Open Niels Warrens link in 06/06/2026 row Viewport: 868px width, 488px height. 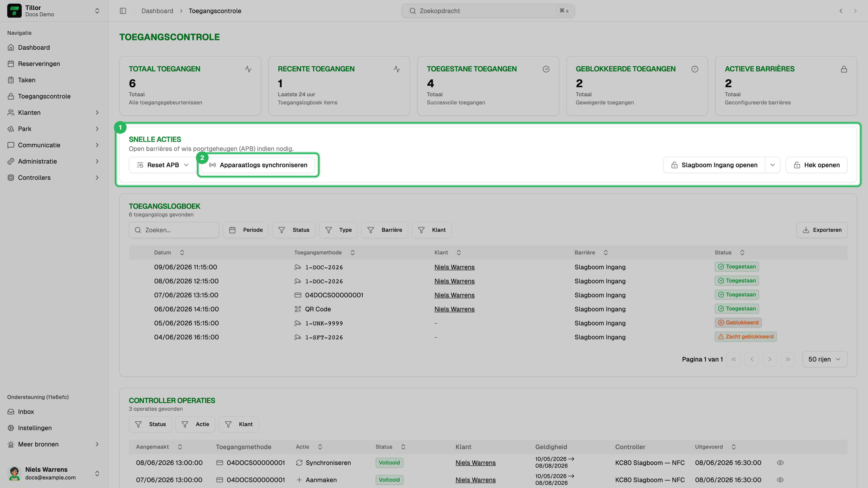(x=454, y=309)
